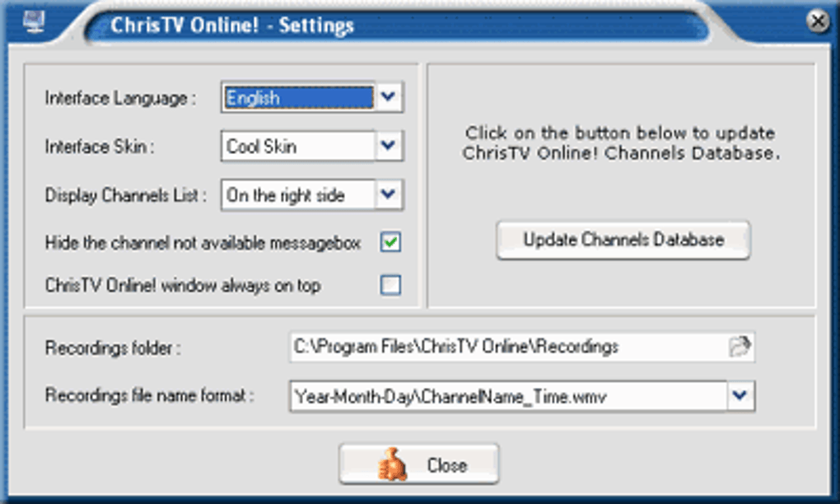Click the monitor icon in the title bar
This screenshot has height=504, width=840.
tap(33, 22)
